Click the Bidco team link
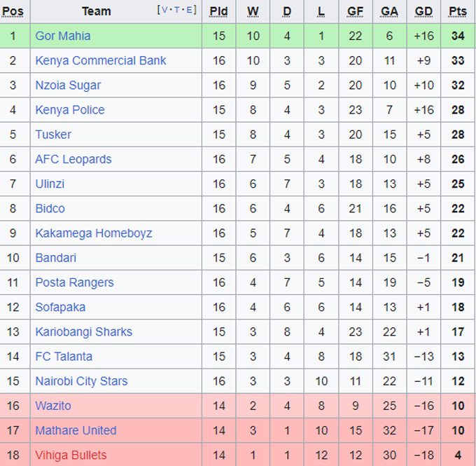 (50, 208)
